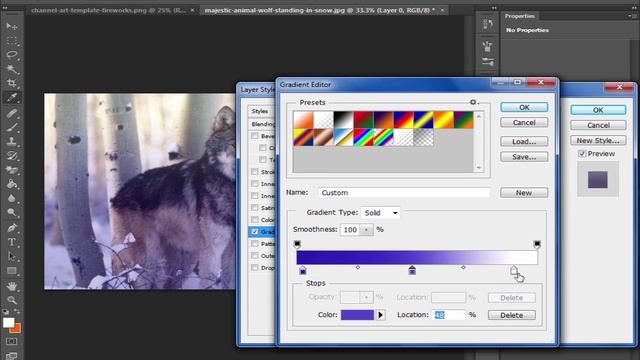Open the Smoothness slider arrow
This screenshot has height=360, width=640.
(x=366, y=230)
